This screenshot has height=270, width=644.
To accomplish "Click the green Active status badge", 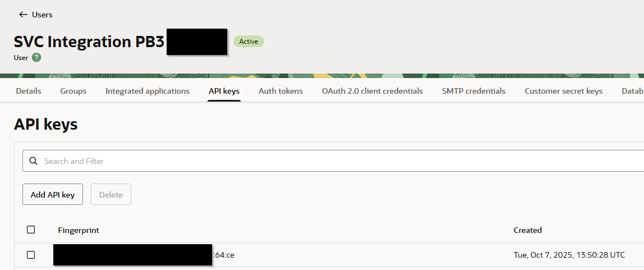I will 249,41.
